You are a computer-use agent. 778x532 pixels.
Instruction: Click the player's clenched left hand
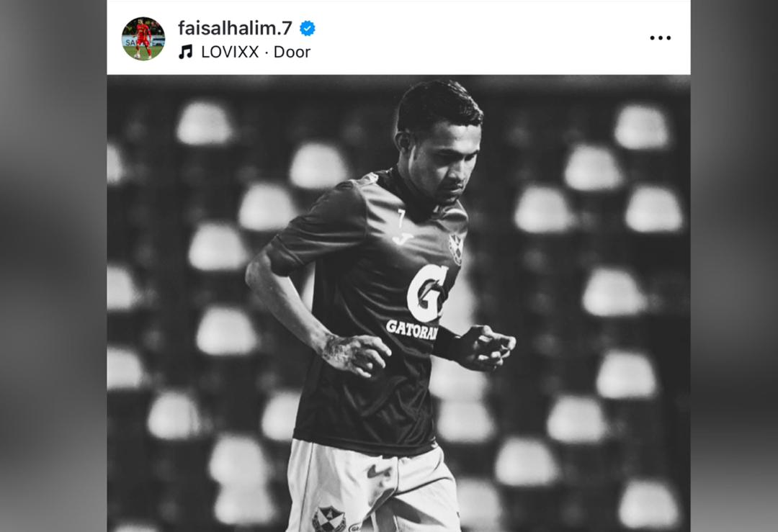pyautogui.click(x=487, y=346)
